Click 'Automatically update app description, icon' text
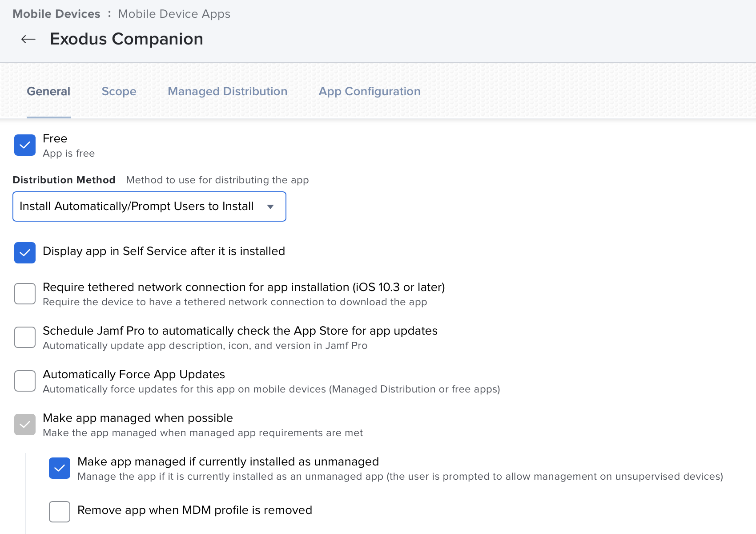The width and height of the screenshot is (756, 534). pos(205,346)
